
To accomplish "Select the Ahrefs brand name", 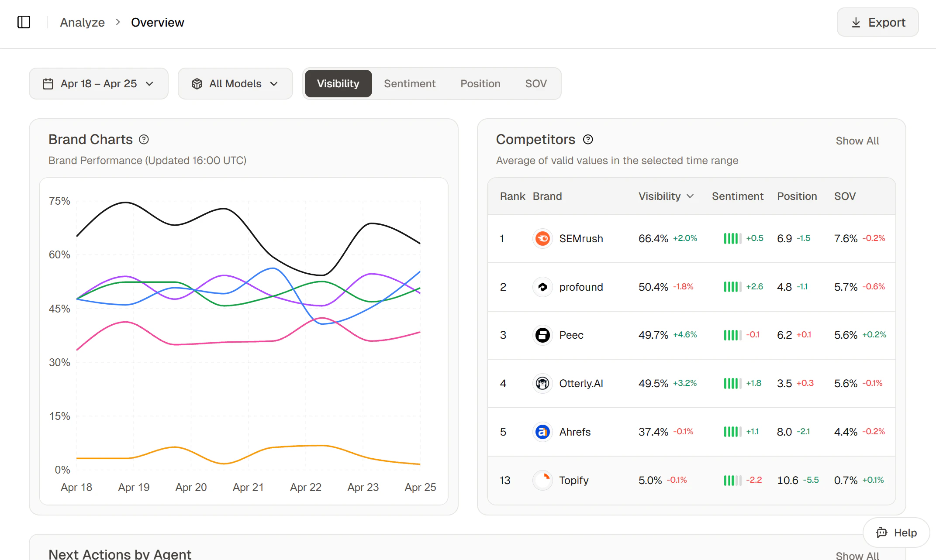I will pyautogui.click(x=575, y=432).
